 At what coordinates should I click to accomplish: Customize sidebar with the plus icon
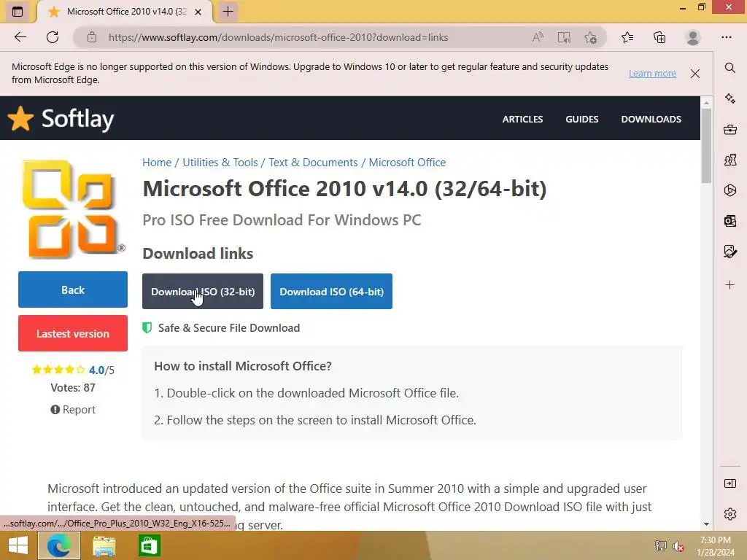pyautogui.click(x=729, y=285)
